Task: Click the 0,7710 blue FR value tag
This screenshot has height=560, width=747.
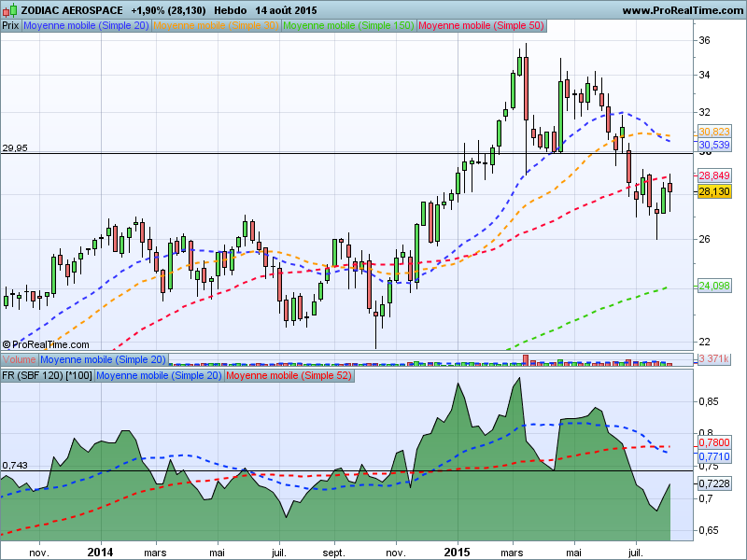Action: point(714,456)
